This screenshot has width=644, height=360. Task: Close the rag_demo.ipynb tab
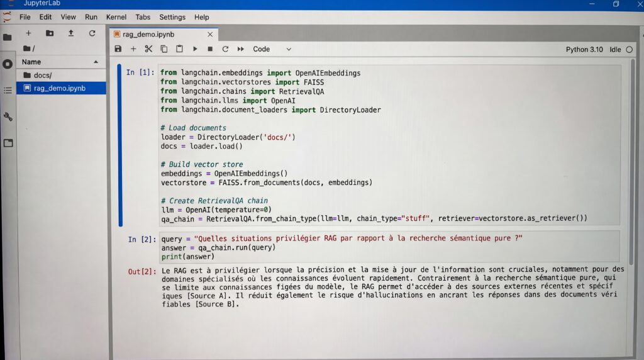[210, 35]
